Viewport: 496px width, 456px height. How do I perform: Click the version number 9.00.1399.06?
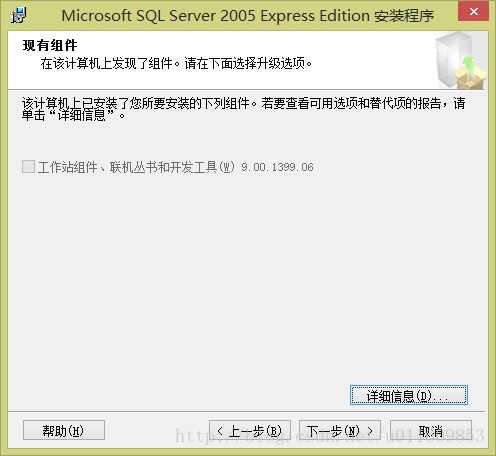(277, 167)
